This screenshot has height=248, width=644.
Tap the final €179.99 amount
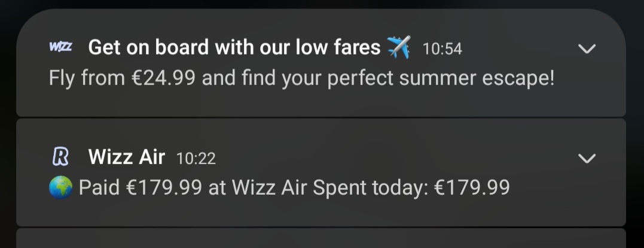(472, 187)
